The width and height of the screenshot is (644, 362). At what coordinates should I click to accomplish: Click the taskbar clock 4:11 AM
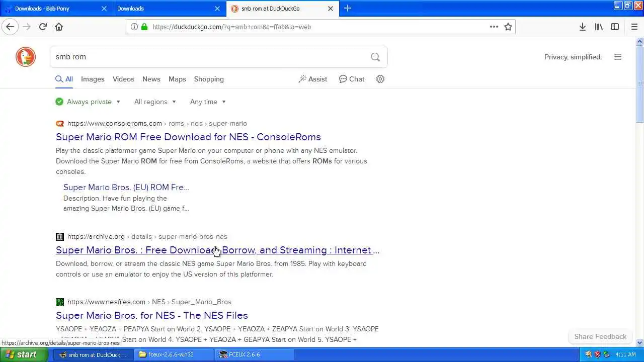(x=626, y=354)
